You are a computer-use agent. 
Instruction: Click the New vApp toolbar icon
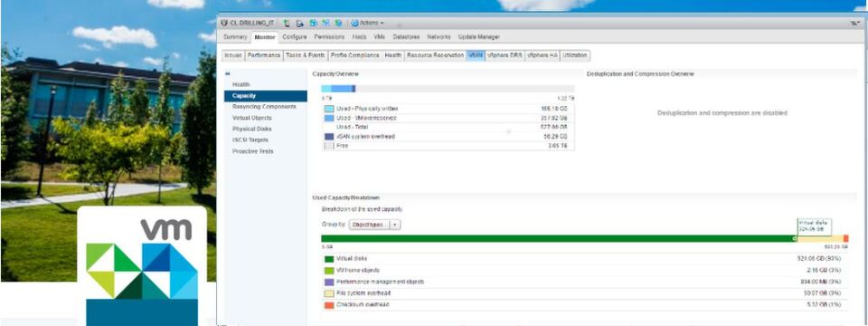click(325, 24)
